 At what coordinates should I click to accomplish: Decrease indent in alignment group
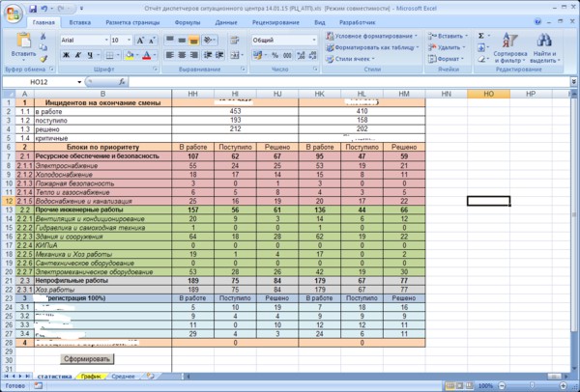(x=208, y=55)
